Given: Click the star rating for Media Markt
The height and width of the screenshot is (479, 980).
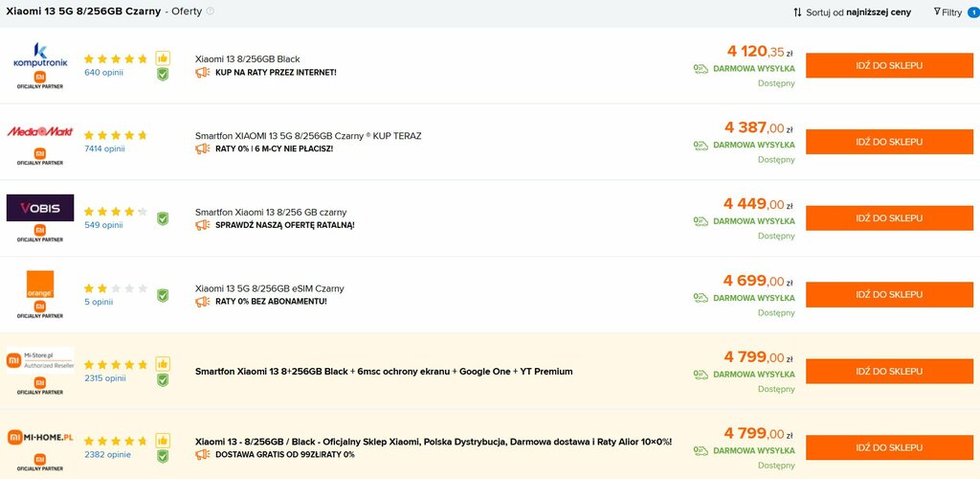Looking at the screenshot, I should click(x=116, y=135).
